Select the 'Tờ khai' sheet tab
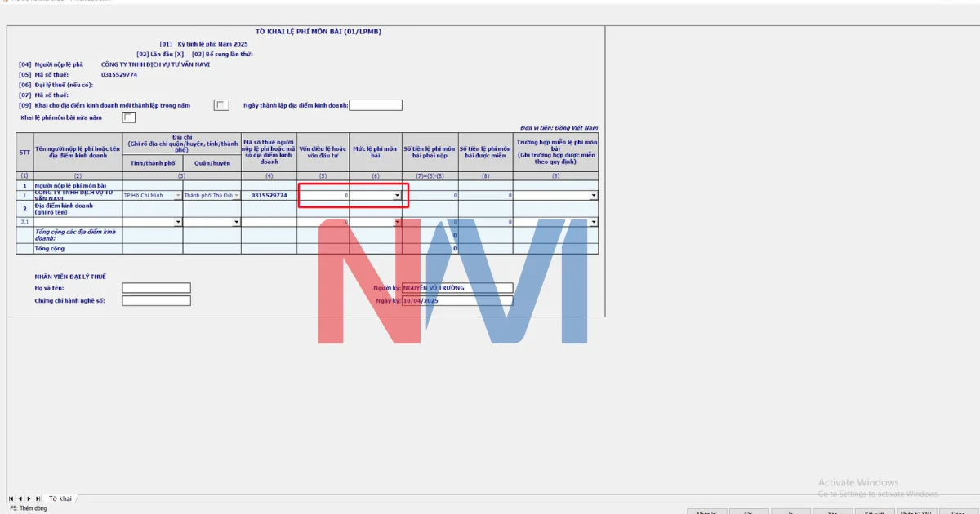Screen dimensions: 980x514 tap(60, 498)
